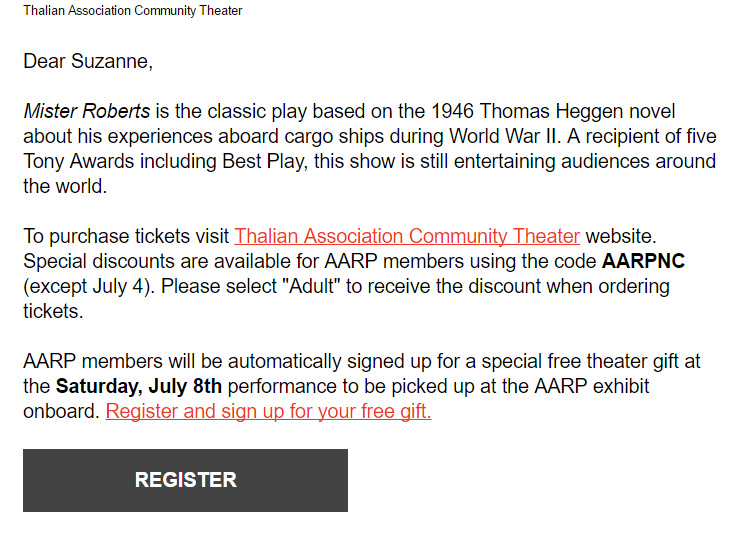Click the word 'onboard.' before the gift link
The height and width of the screenshot is (536, 747).
pos(61,411)
